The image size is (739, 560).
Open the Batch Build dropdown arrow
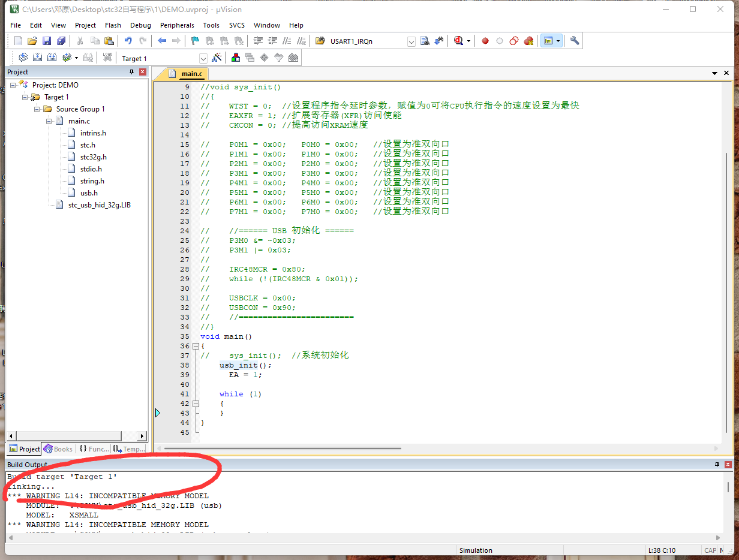click(76, 58)
